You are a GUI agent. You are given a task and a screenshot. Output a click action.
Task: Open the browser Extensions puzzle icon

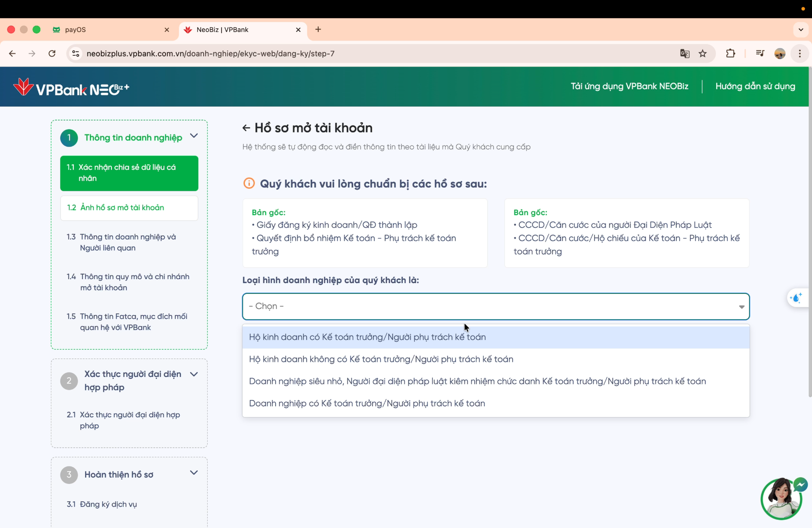[730, 54]
